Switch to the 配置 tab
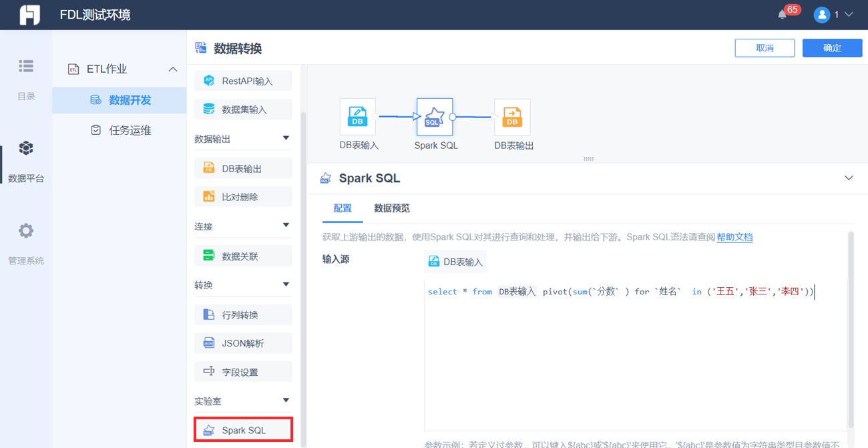This screenshot has height=448, width=868. point(343,208)
